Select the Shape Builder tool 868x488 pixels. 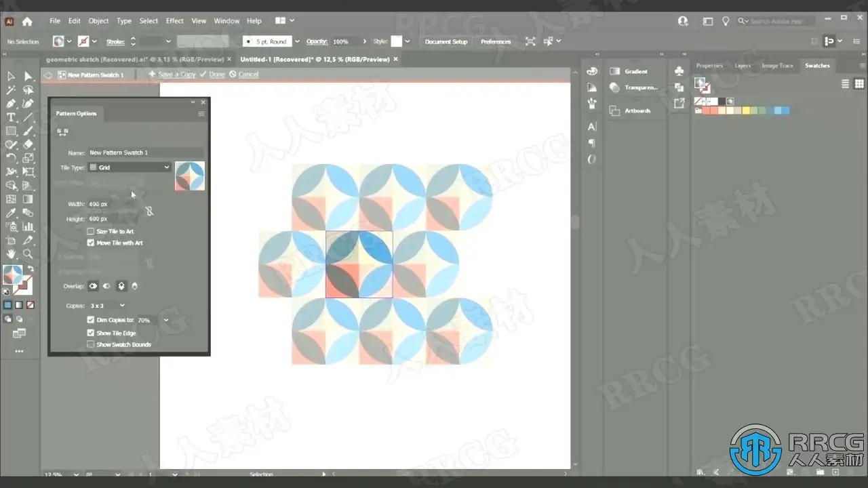(11, 186)
